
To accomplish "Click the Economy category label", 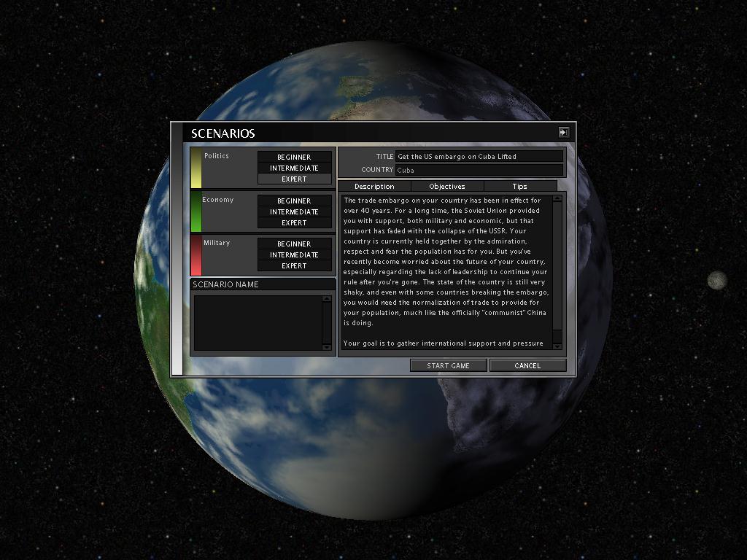I will click(x=217, y=200).
